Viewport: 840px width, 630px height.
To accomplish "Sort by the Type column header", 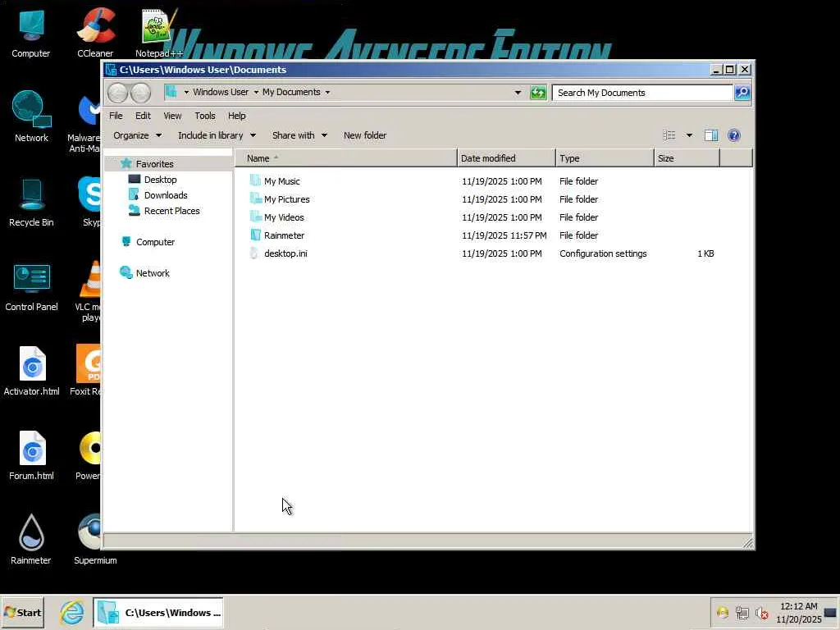I will pyautogui.click(x=605, y=158).
